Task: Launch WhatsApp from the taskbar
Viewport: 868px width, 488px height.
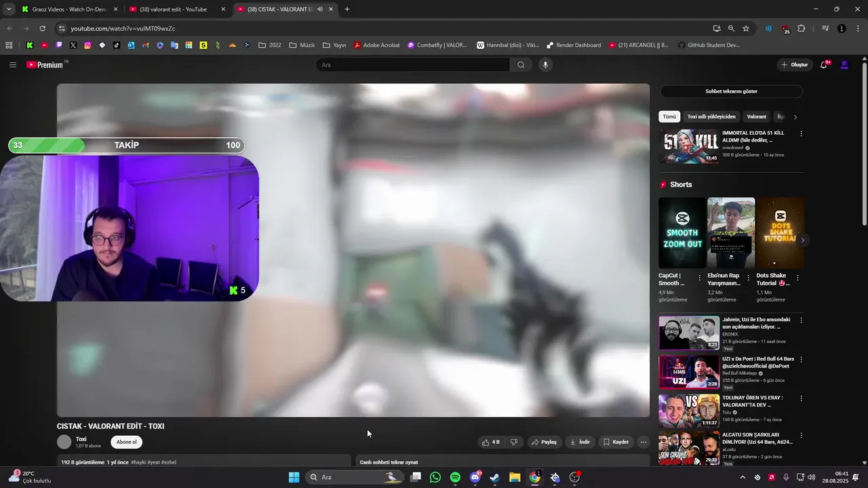Action: [x=435, y=477]
